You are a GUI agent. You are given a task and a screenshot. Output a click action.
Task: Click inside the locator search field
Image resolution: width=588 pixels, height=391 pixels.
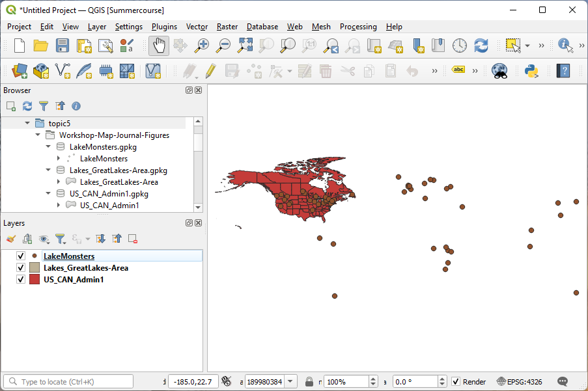[x=68, y=381]
